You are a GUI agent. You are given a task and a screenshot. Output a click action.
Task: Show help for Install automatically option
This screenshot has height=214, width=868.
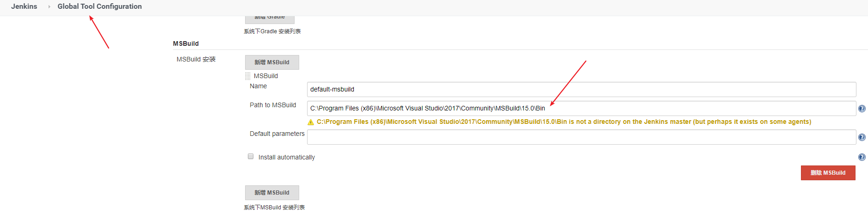(x=862, y=157)
